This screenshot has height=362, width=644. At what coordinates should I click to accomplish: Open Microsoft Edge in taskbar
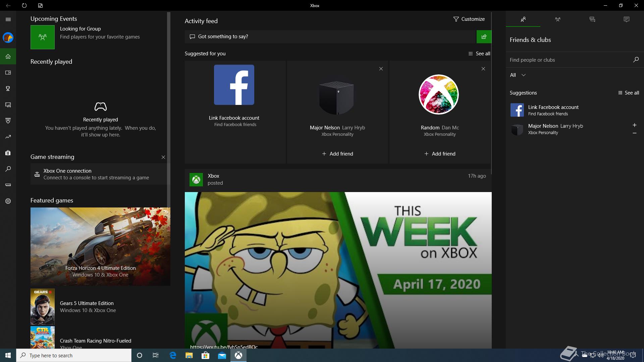tap(173, 355)
